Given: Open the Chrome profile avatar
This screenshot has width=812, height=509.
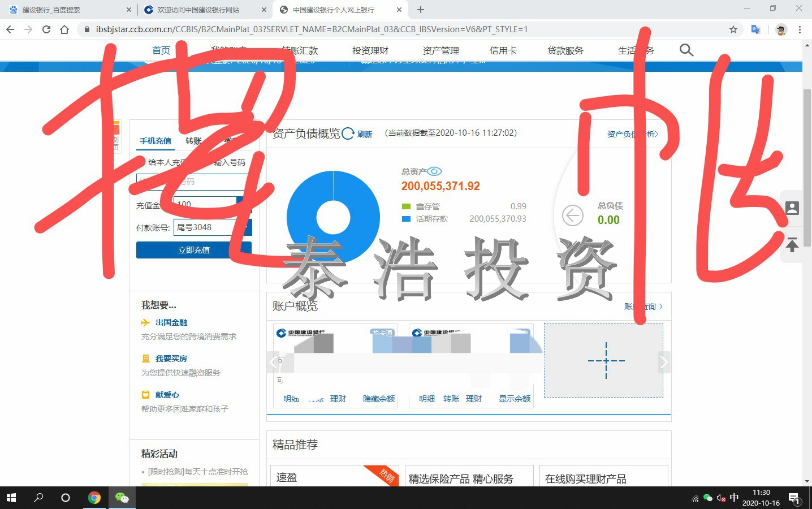Looking at the screenshot, I should point(781,29).
